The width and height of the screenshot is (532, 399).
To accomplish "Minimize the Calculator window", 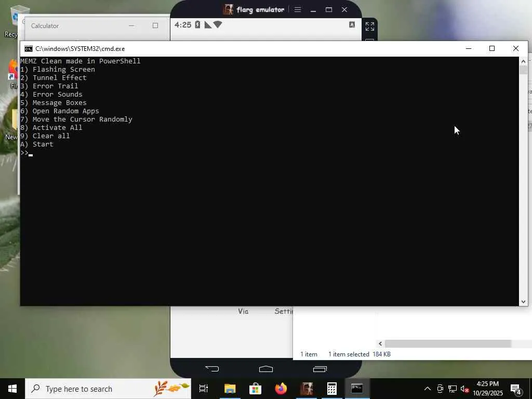I will pos(131,26).
